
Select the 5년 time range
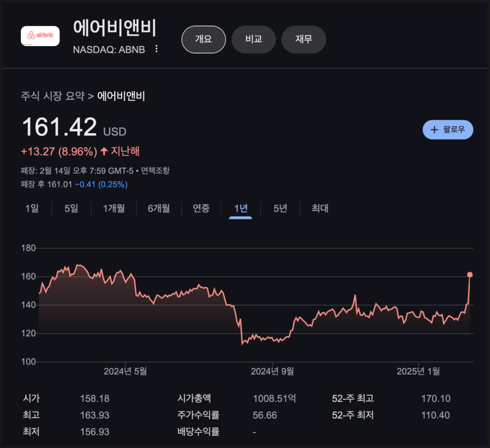(x=281, y=208)
